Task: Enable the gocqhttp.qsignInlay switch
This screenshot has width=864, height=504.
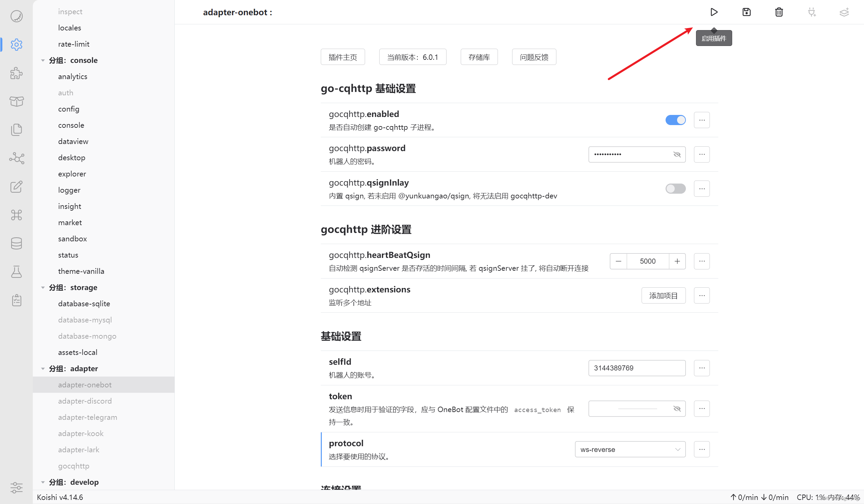Action: 675,189
